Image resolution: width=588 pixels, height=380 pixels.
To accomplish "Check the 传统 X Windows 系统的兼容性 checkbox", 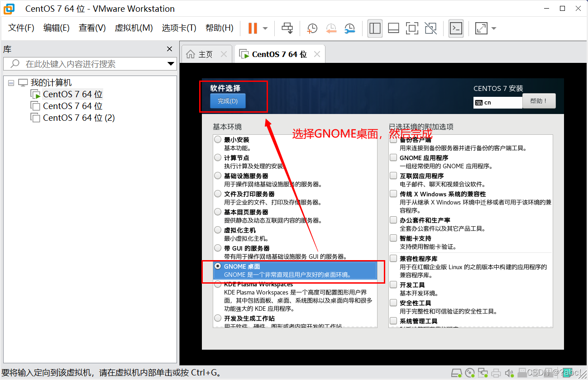I will point(393,194).
